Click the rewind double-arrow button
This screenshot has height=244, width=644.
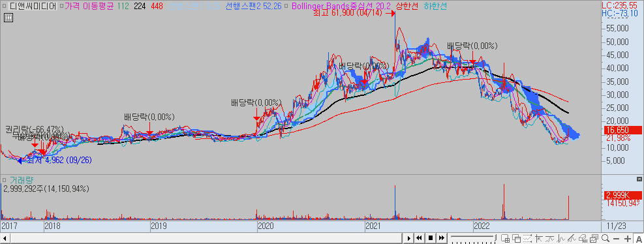click(x=420, y=238)
